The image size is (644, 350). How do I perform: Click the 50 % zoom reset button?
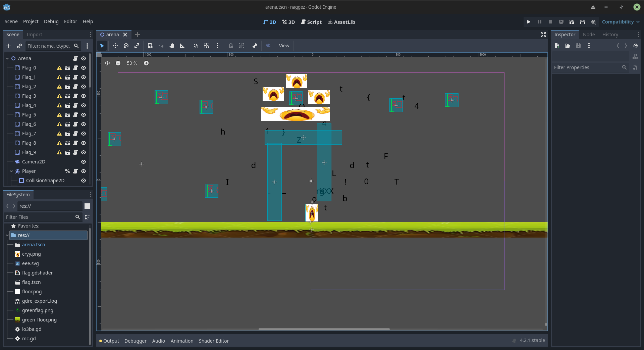tap(132, 63)
